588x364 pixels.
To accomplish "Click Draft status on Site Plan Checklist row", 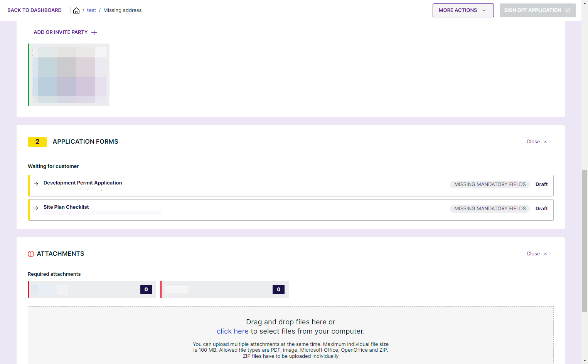I will coord(541,209).
